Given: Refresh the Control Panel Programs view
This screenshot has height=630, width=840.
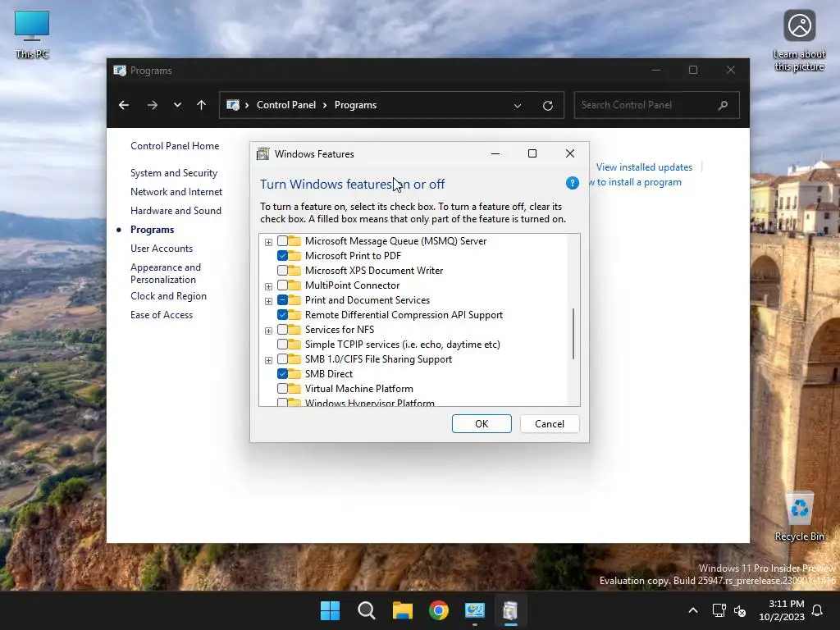Looking at the screenshot, I should pyautogui.click(x=547, y=106).
